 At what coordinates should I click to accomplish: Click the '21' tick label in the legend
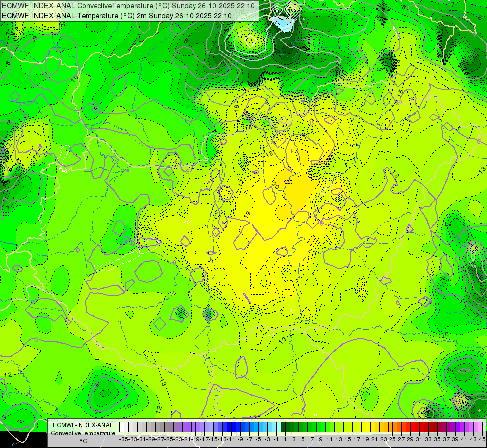[x=374, y=439]
